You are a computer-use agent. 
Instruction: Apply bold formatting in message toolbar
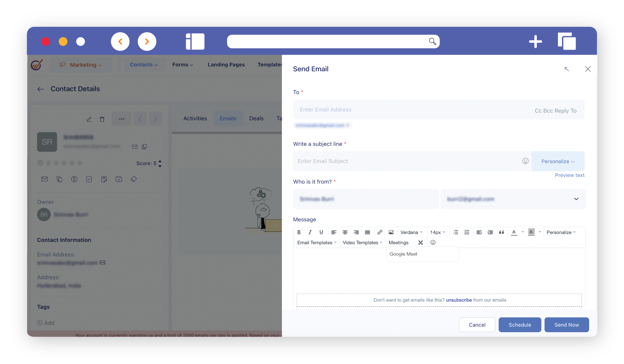pos(299,232)
